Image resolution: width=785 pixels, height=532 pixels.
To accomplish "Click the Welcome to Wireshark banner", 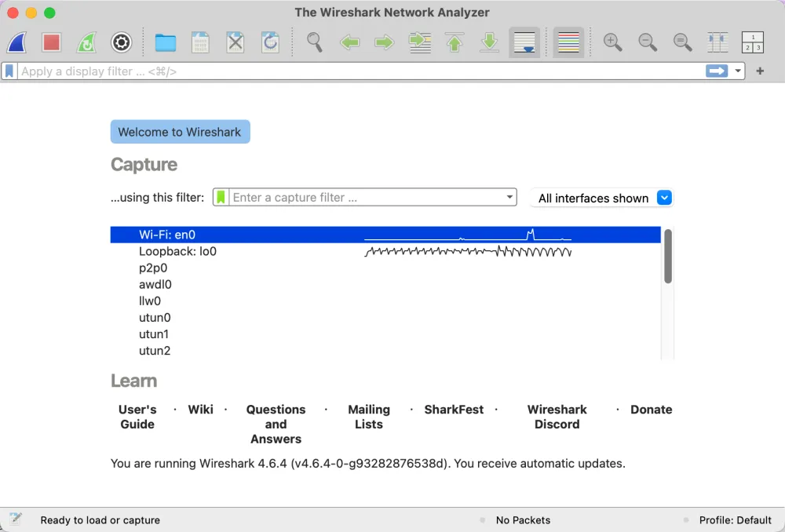I will [x=181, y=132].
